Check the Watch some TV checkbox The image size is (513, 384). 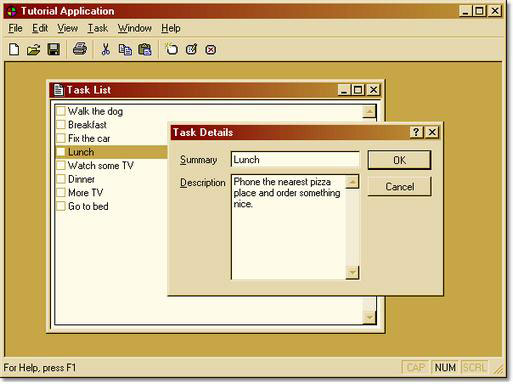(x=61, y=165)
